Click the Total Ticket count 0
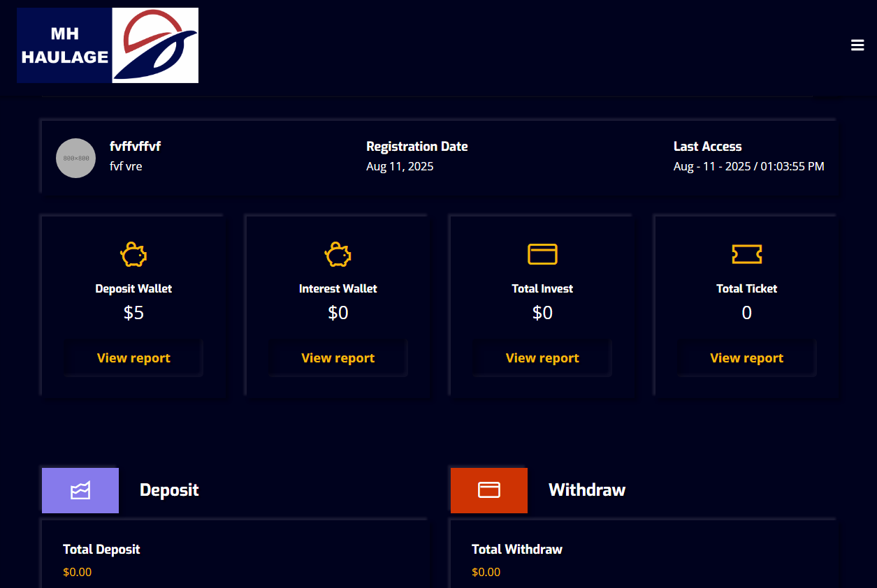Viewport: 877px width, 588px height. tap(747, 313)
